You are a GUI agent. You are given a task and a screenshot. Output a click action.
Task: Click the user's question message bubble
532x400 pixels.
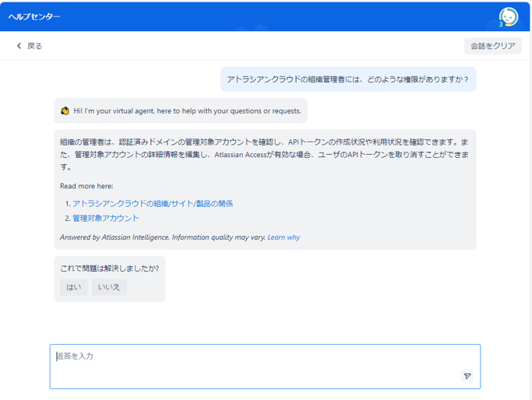348,79
